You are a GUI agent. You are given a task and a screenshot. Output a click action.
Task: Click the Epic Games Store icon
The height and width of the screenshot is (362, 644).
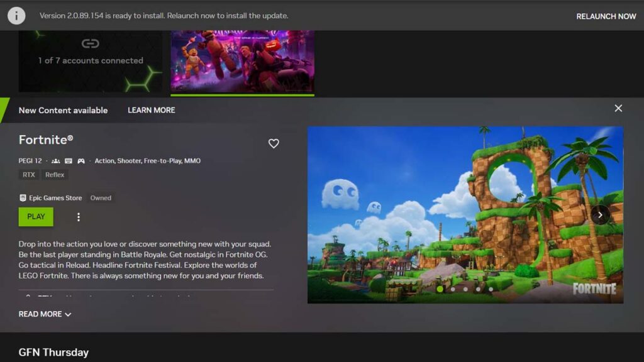23,198
